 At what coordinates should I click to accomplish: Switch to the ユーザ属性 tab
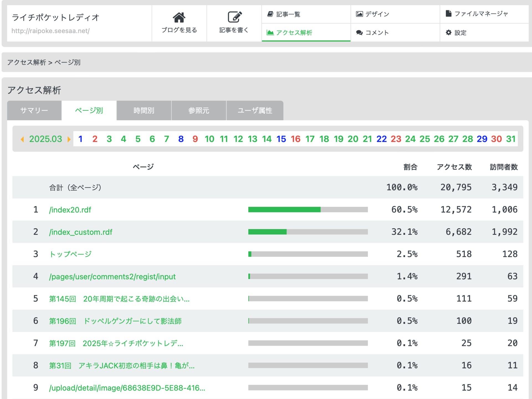tap(255, 110)
